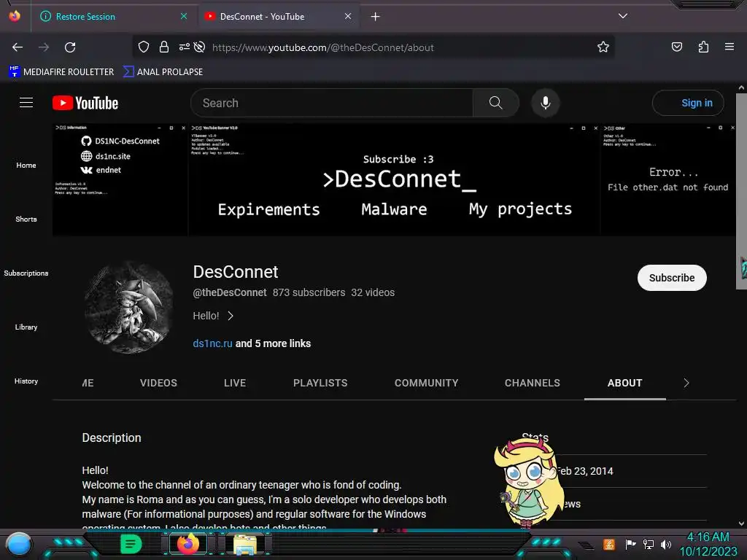Screen dimensions: 747x560
Task: Click the padlock site security icon
Action: coord(164,47)
